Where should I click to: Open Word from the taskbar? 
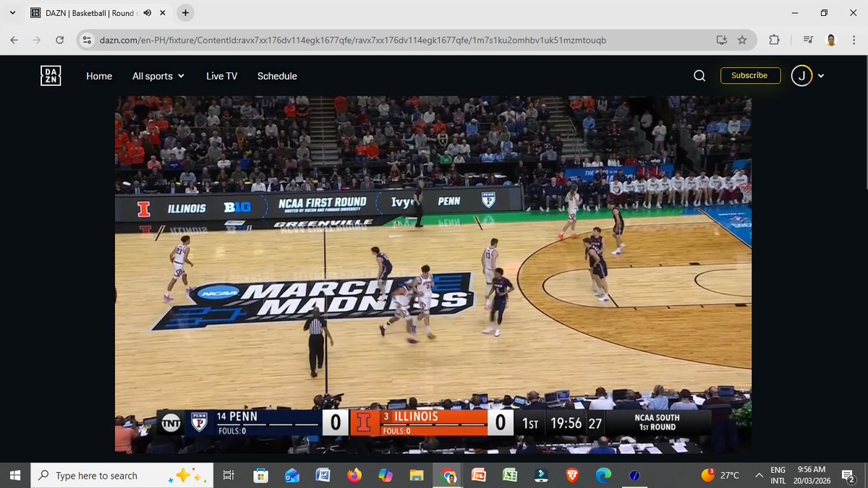323,475
